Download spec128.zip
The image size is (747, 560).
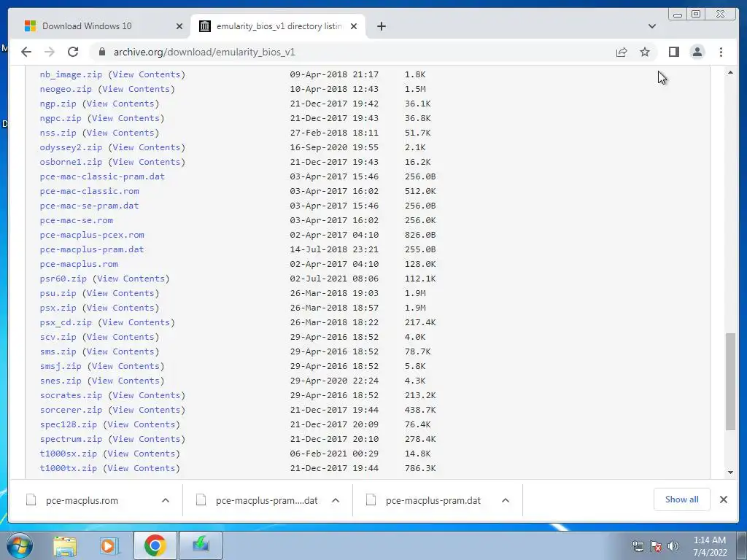(x=69, y=424)
